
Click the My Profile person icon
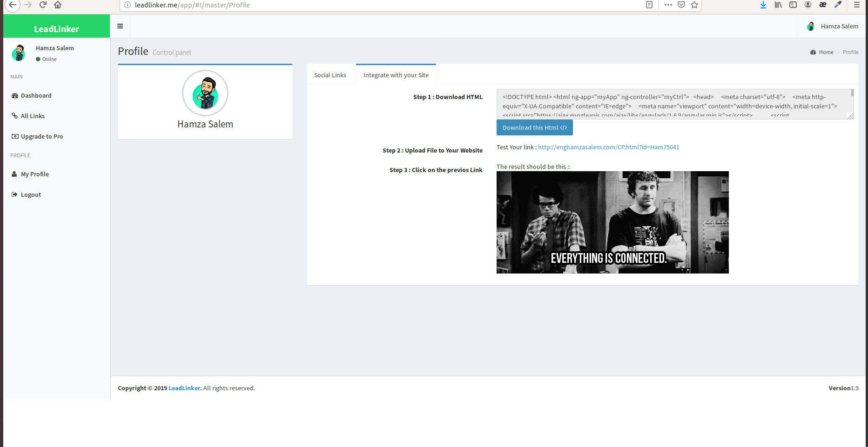14,174
